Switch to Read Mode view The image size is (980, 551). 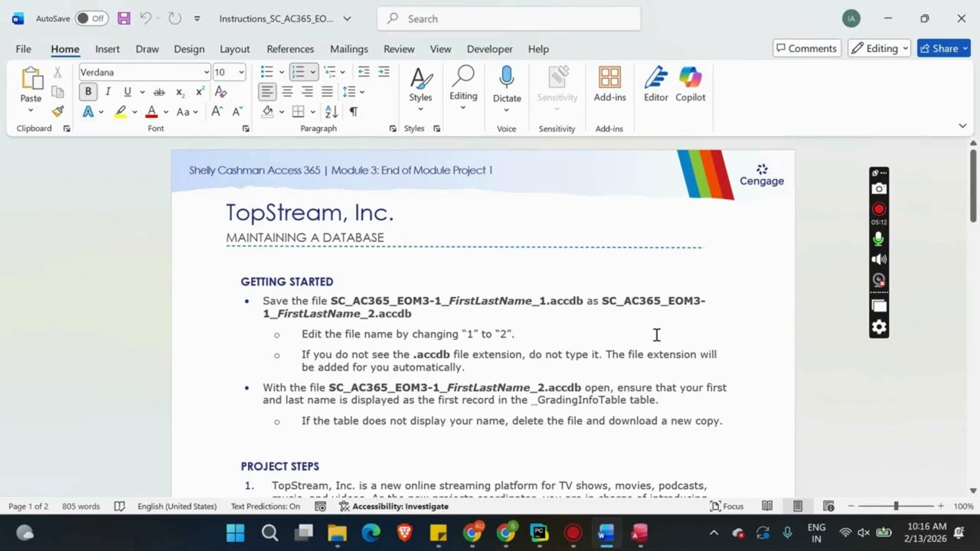pos(767,507)
